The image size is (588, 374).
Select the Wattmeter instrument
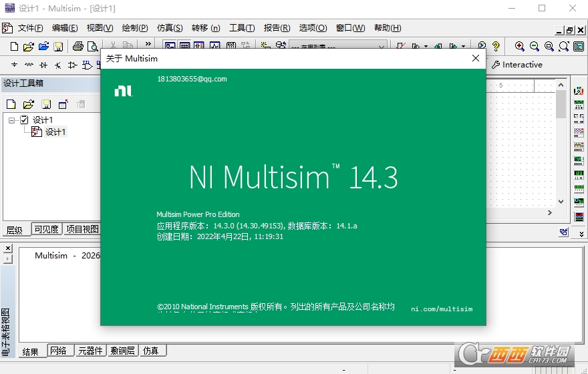tap(579, 118)
